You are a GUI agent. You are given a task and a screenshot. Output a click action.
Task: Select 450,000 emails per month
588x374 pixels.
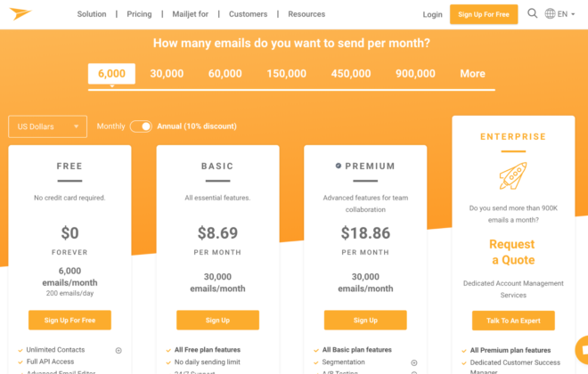351,73
